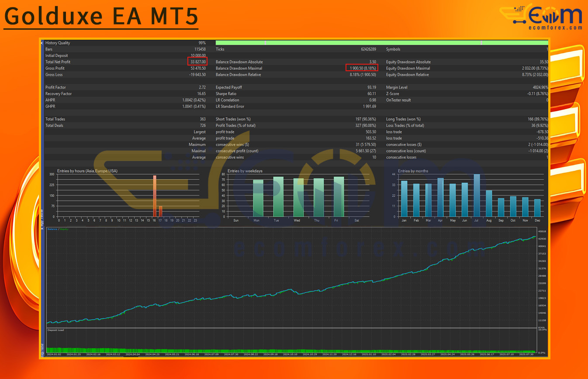The width and height of the screenshot is (588, 379).
Task: Click the Total Net Profit value 33 827.00
Action: point(198,62)
